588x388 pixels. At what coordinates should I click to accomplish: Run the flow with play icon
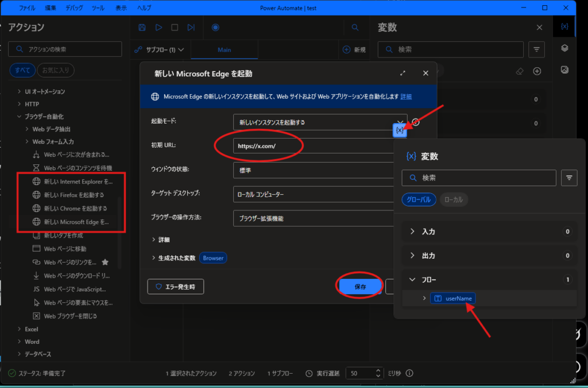point(158,28)
